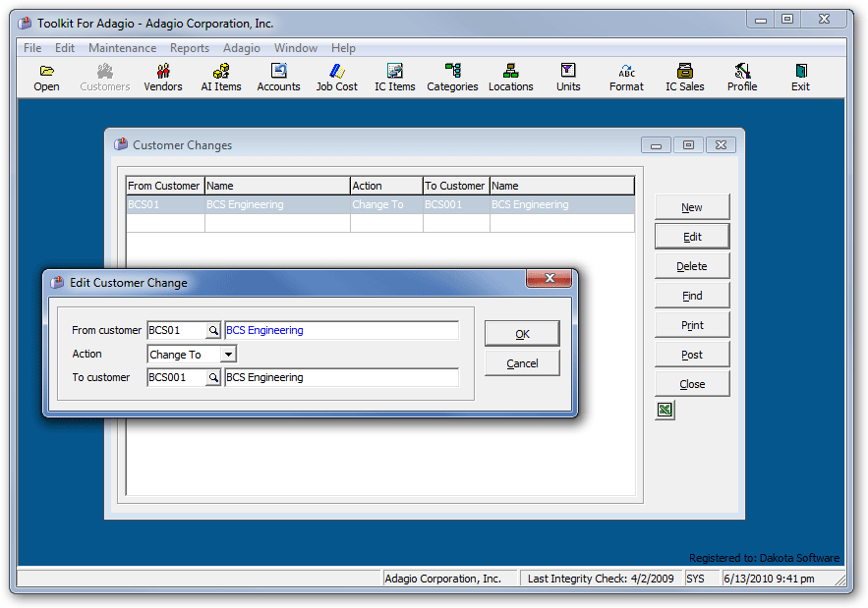Open a database with the Open toolbar icon
This screenshot has height=608, width=868.
(x=46, y=78)
